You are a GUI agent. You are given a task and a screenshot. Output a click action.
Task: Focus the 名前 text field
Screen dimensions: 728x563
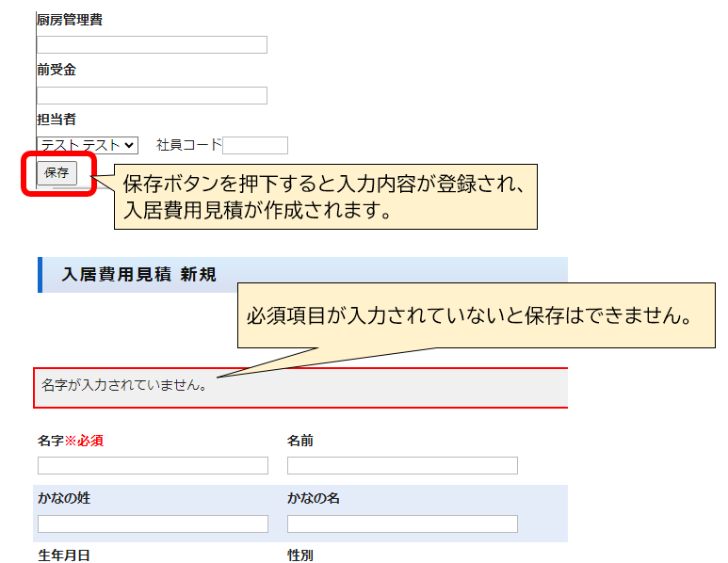pyautogui.click(x=402, y=465)
